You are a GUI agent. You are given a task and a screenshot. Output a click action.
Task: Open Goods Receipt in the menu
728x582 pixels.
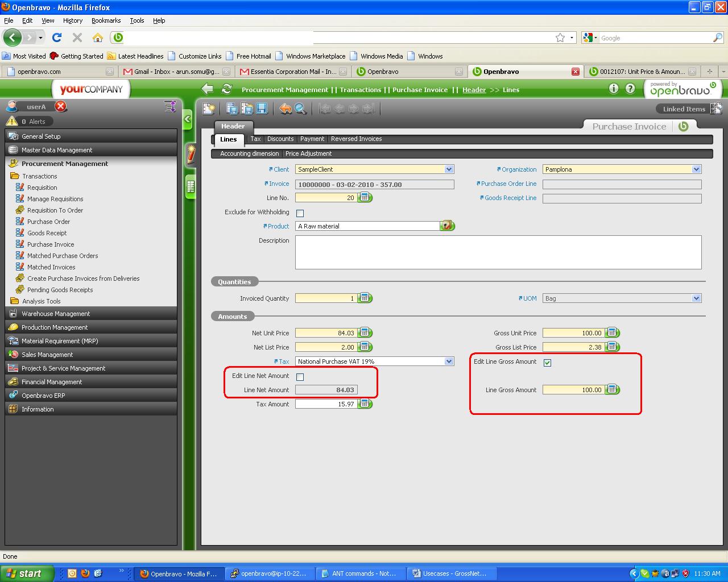pyautogui.click(x=47, y=233)
